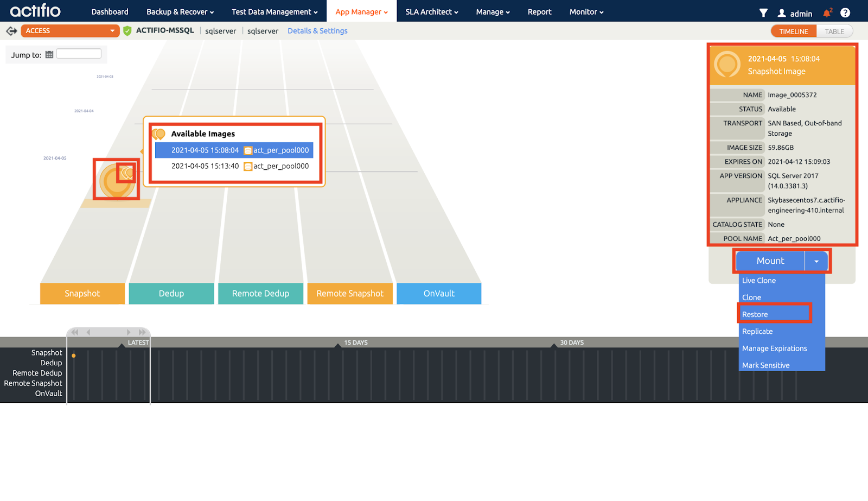Open Details & Settings link
Screen dimensions: 868x501
317,31
